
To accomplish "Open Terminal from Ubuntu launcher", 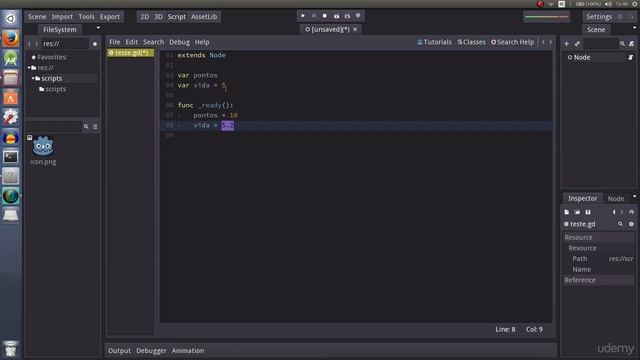I will 11,157.
